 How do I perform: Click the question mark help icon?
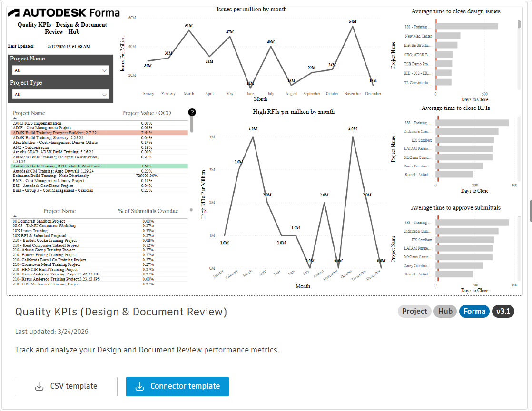pyautogui.click(x=192, y=112)
